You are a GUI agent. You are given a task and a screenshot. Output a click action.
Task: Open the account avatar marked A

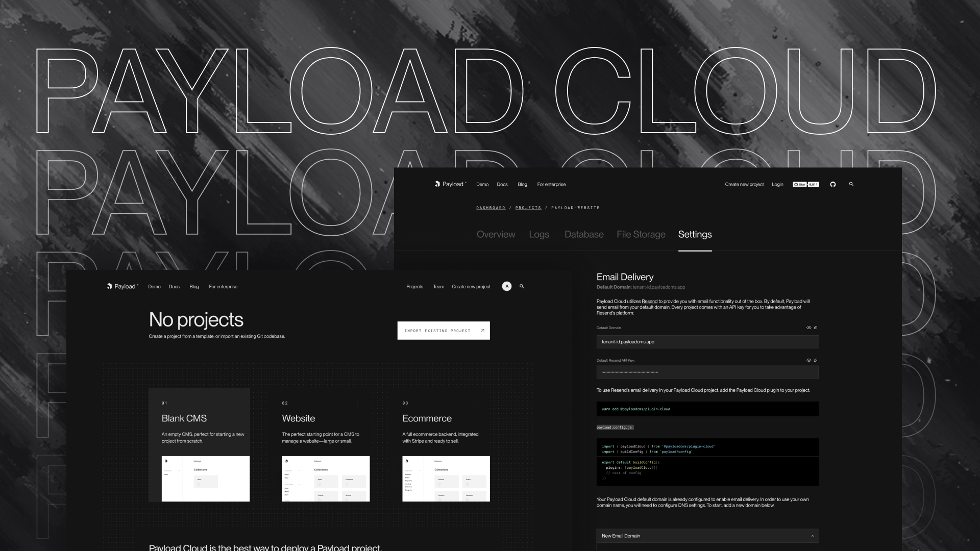(x=506, y=286)
